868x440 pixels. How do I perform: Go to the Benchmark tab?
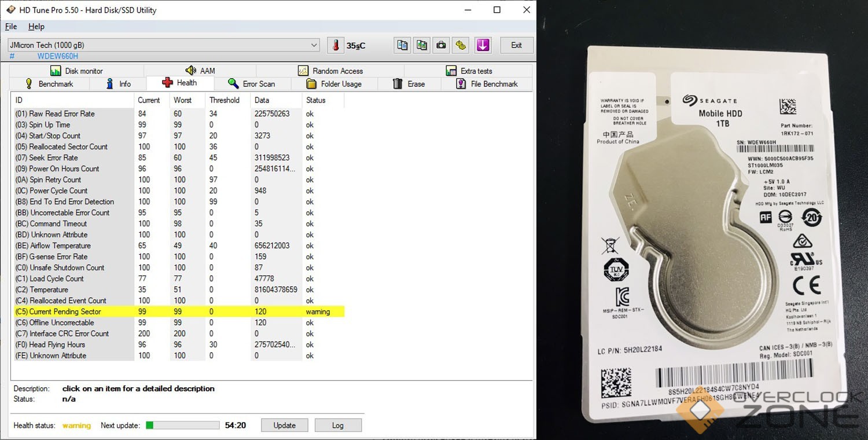[49, 84]
